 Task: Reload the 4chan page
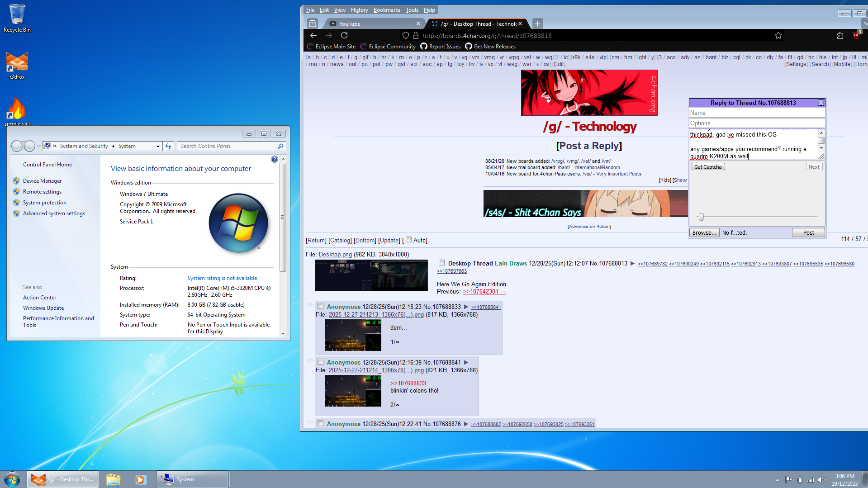[x=344, y=35]
